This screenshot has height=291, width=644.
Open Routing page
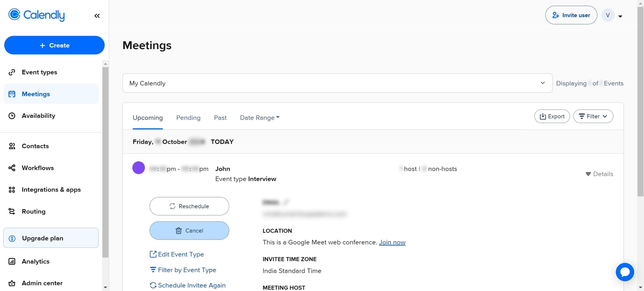pos(33,212)
